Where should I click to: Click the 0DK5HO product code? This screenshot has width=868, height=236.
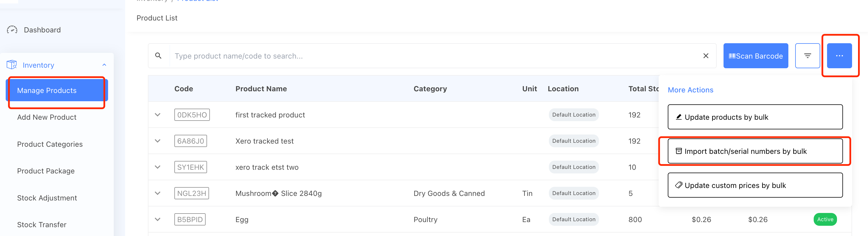tap(192, 115)
